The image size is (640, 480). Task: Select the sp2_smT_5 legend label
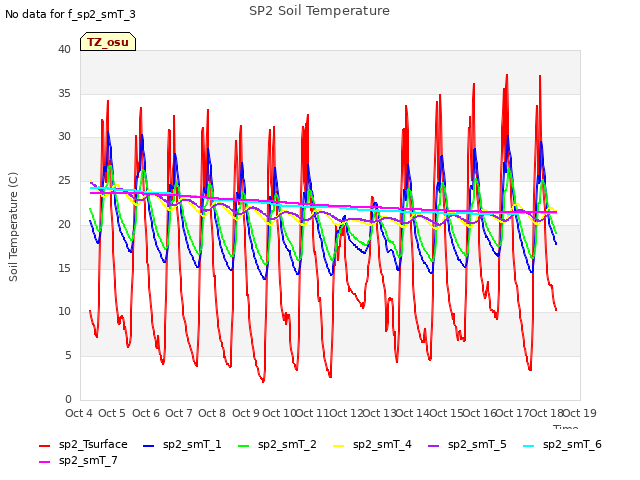[x=477, y=444]
